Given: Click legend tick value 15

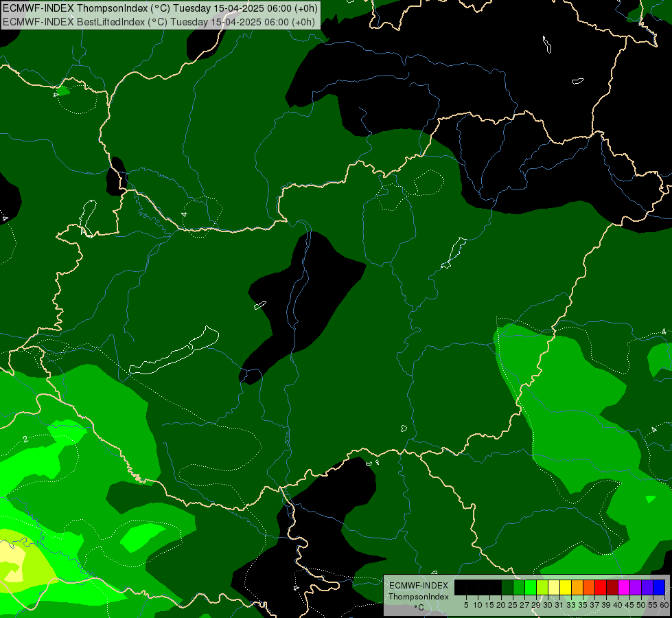Looking at the screenshot, I should 490,605.
